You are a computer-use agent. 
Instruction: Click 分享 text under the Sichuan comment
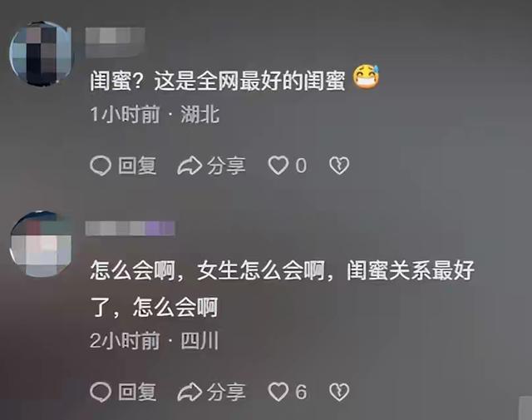pyautogui.click(x=226, y=393)
